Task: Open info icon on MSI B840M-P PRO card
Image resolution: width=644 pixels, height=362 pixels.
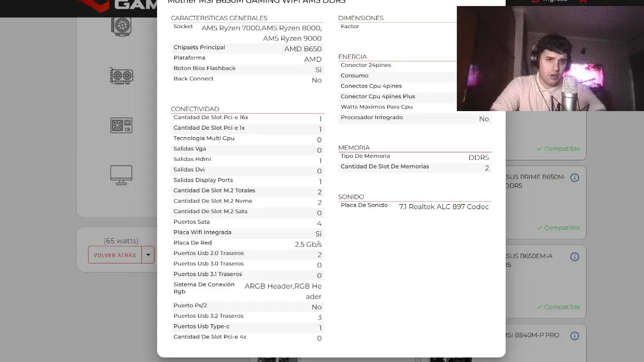Action: click(575, 336)
